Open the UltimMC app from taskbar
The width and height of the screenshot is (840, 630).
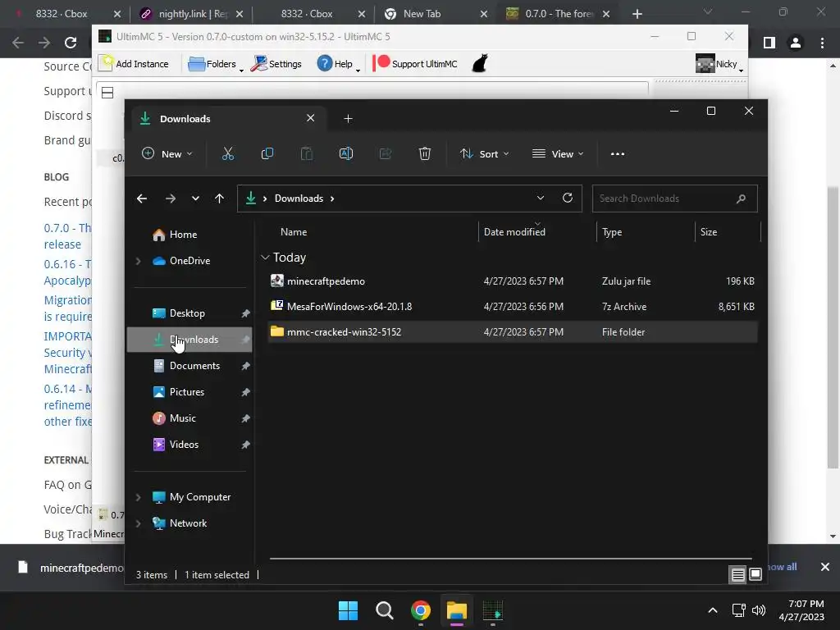(x=493, y=610)
